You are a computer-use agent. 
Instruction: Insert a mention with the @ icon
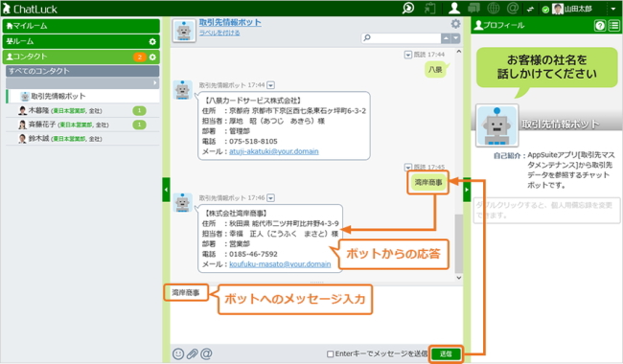(x=206, y=353)
